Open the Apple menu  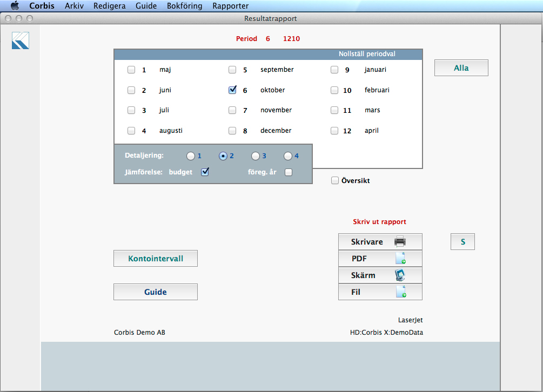click(x=15, y=5)
